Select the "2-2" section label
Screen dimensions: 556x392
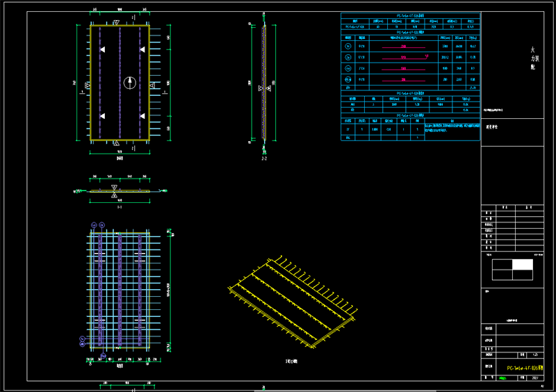click(264, 158)
